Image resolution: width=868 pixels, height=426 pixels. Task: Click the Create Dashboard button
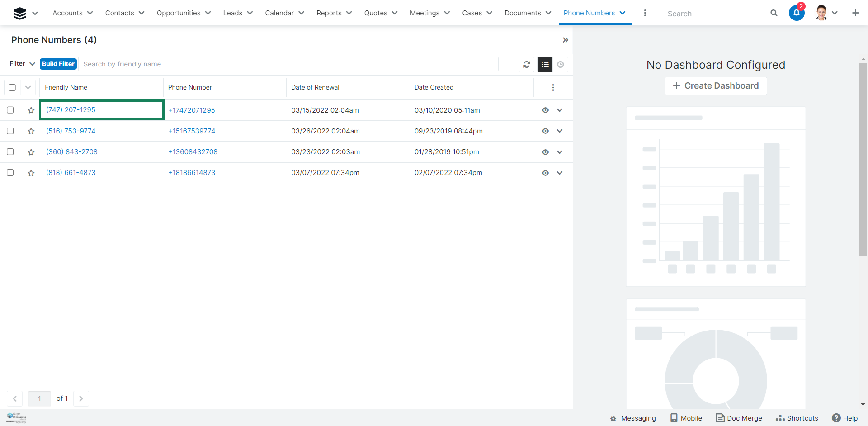716,86
